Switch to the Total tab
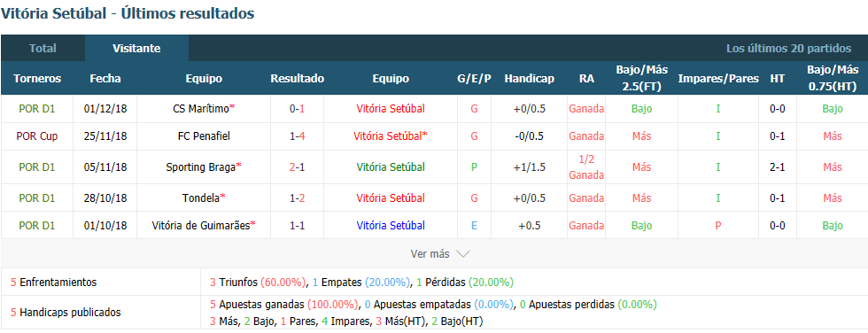Screen dimensions: 868x333 pyautogui.click(x=43, y=48)
